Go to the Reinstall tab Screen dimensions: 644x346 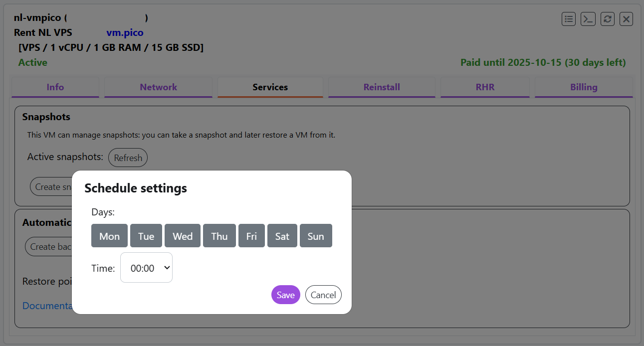pyautogui.click(x=382, y=87)
